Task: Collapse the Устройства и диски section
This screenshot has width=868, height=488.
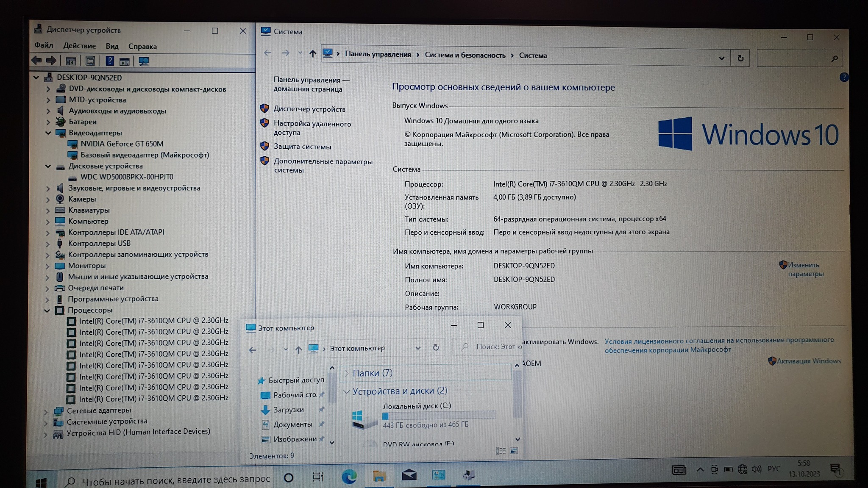Action: pyautogui.click(x=346, y=391)
